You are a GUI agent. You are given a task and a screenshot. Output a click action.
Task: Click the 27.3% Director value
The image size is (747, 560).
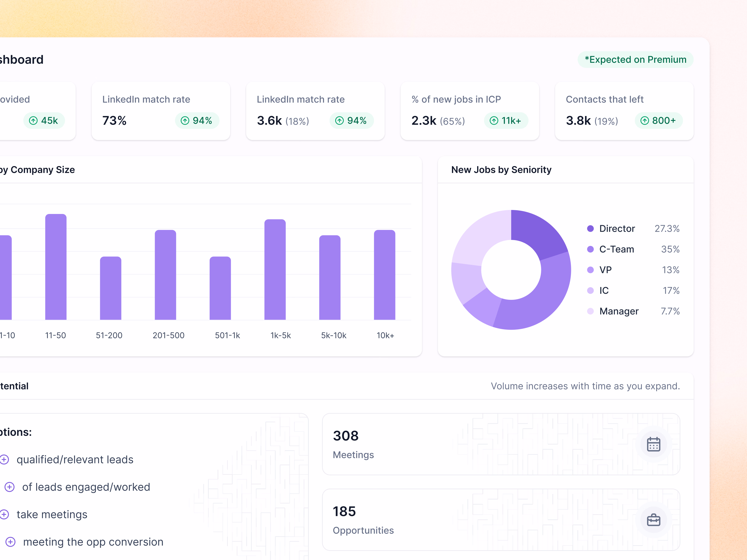click(x=667, y=228)
